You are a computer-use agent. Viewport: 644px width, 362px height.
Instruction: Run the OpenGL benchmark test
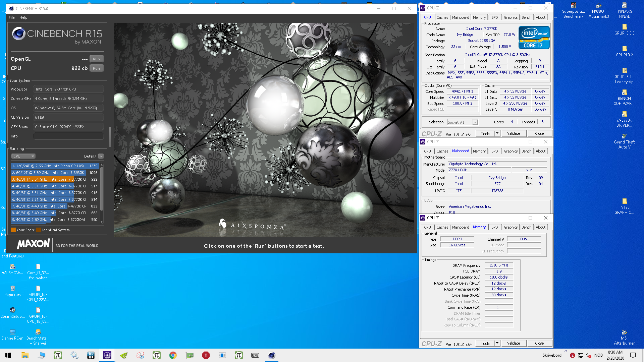pos(96,59)
